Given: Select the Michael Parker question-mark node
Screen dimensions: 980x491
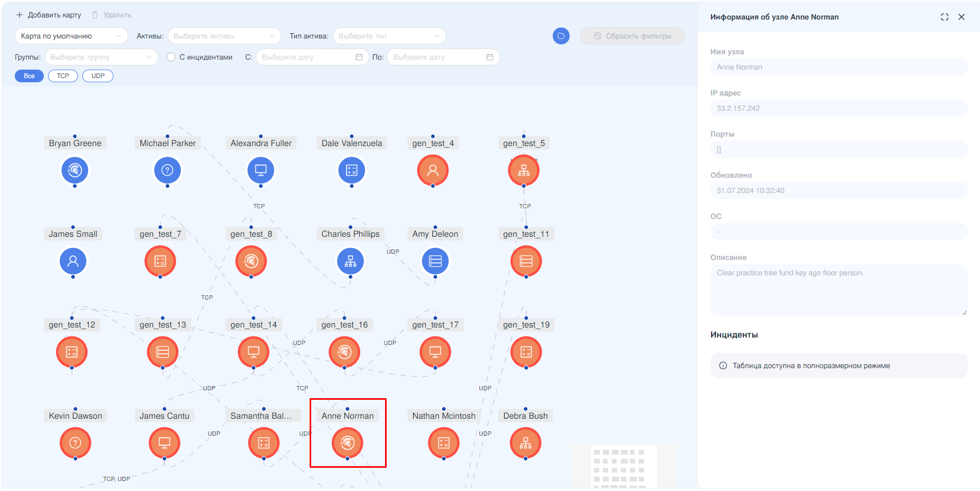Looking at the screenshot, I should coord(167,170).
